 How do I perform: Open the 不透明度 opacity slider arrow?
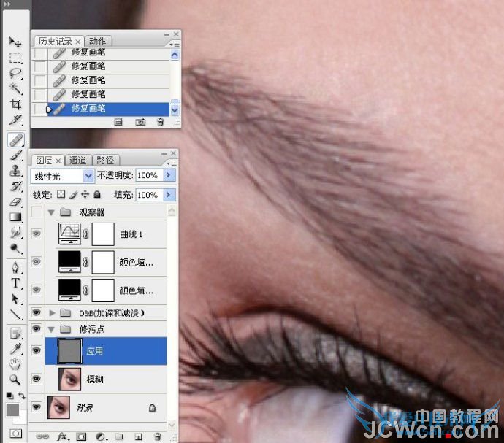[x=169, y=175]
